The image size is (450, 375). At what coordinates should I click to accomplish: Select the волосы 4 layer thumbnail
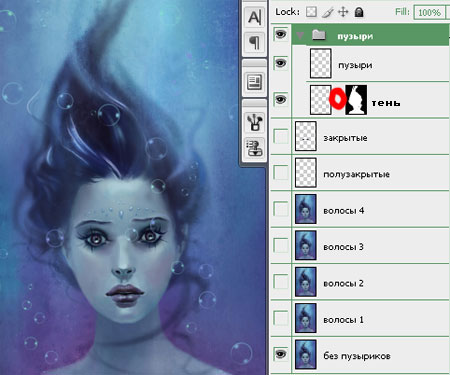click(x=306, y=209)
